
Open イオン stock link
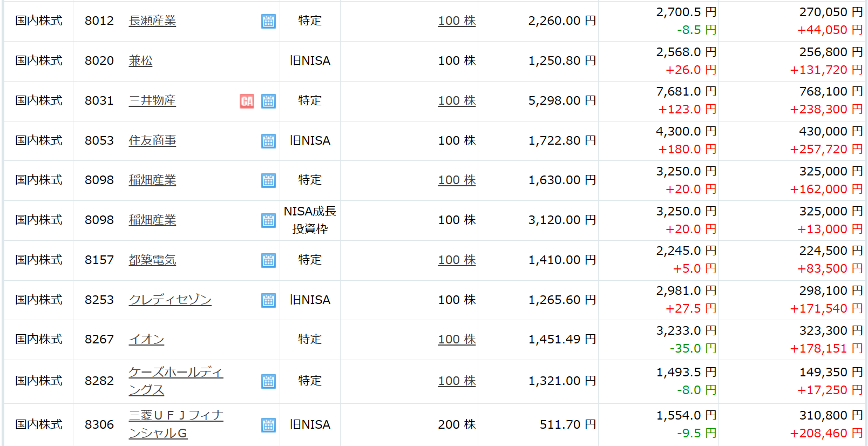[146, 339]
